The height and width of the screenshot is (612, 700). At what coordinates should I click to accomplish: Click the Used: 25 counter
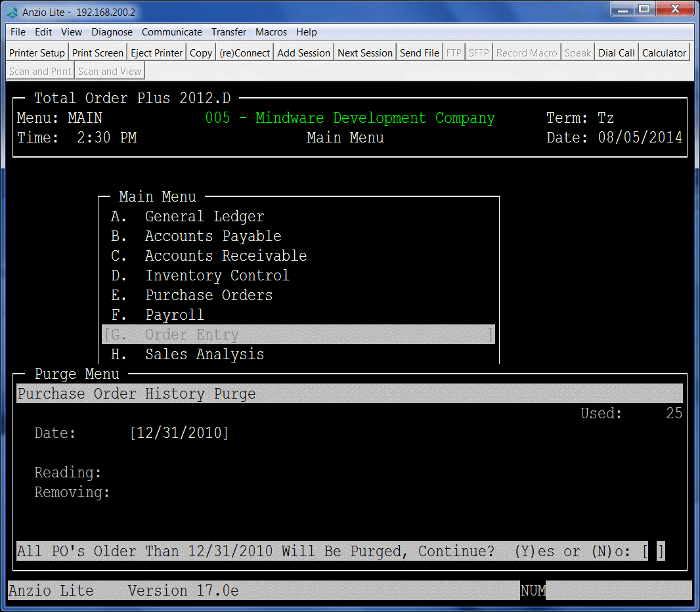[x=631, y=413]
